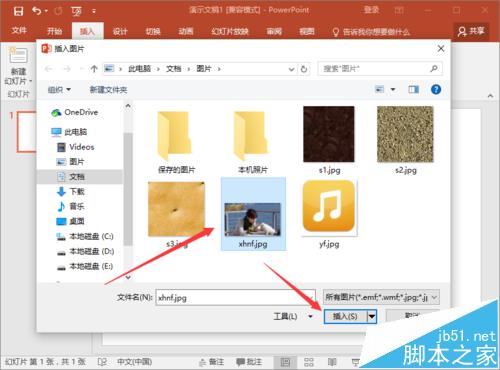Click the 登录 sign-in link in title bar
The image size is (500, 370).
[371, 10]
